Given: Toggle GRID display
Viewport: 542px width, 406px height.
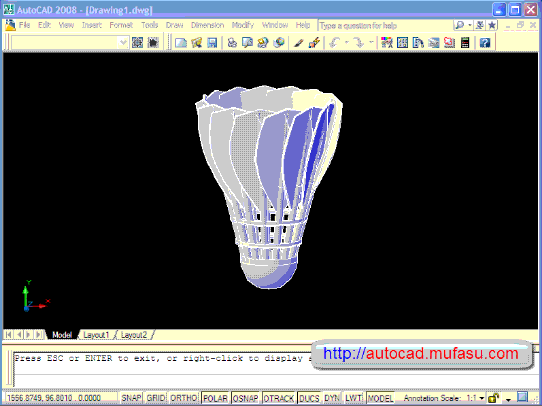Looking at the screenshot, I should click(x=156, y=398).
